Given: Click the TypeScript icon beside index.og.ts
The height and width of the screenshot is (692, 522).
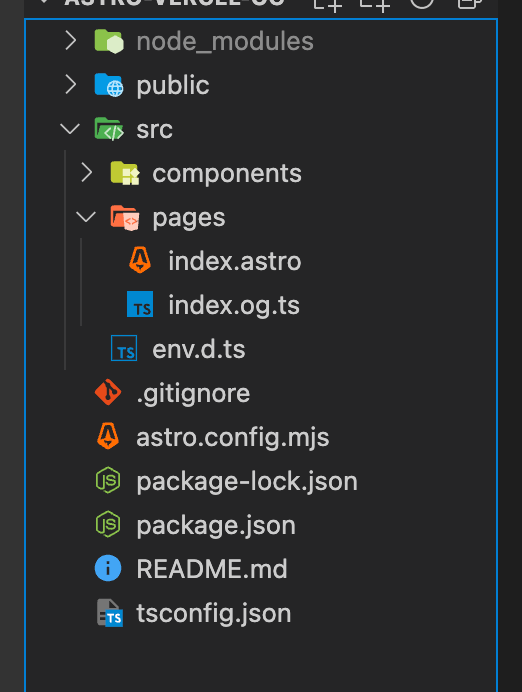Looking at the screenshot, I should [140, 304].
